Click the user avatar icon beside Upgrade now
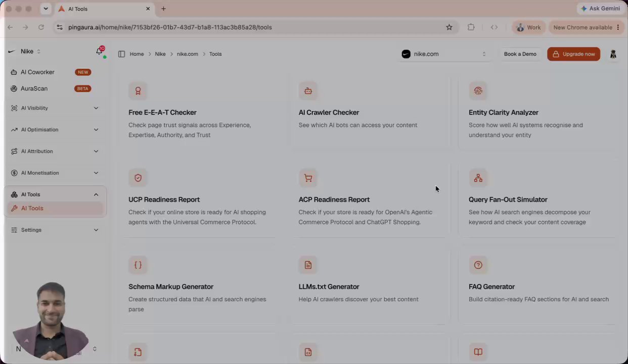The image size is (628, 364). pyautogui.click(x=613, y=54)
